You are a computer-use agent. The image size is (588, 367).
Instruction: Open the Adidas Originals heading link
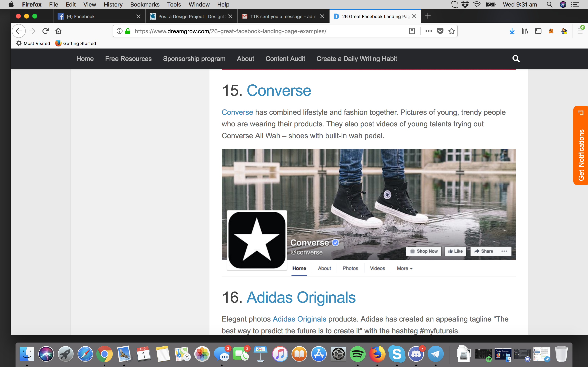(x=301, y=297)
